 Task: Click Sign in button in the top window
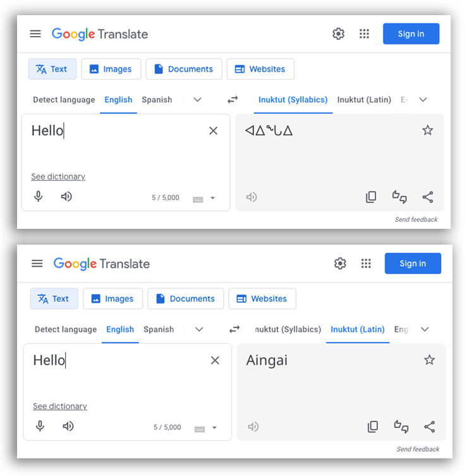(411, 34)
